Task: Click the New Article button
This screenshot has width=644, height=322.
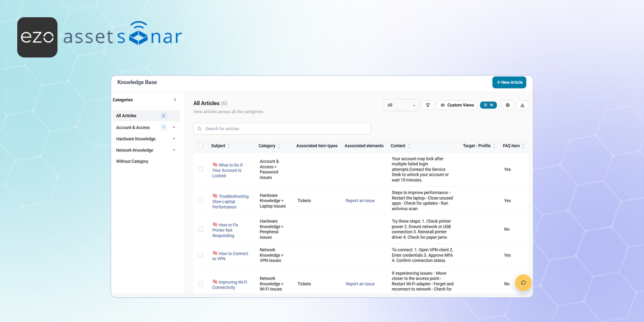Action: tap(509, 83)
